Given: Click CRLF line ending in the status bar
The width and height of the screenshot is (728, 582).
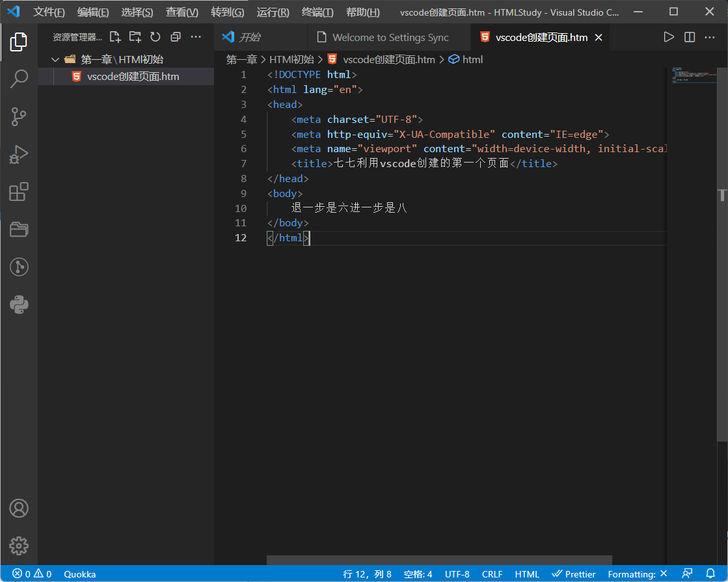Looking at the screenshot, I should (x=492, y=574).
